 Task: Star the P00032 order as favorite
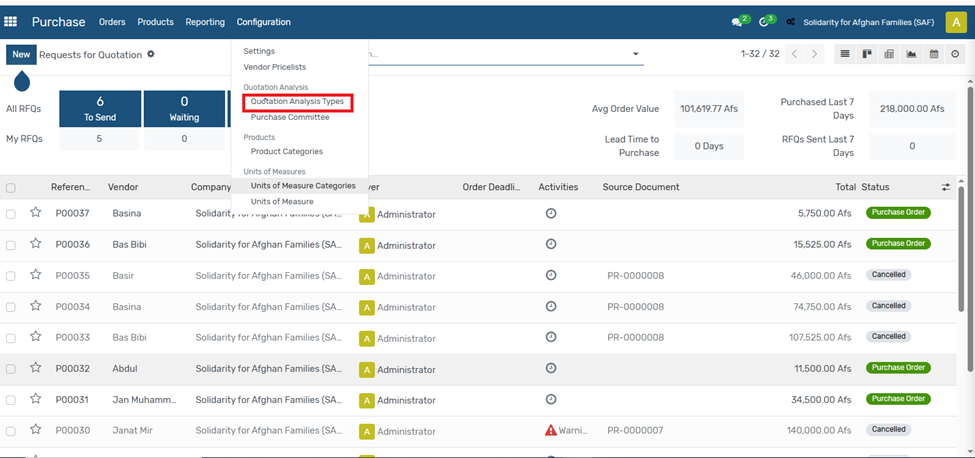pyautogui.click(x=35, y=368)
